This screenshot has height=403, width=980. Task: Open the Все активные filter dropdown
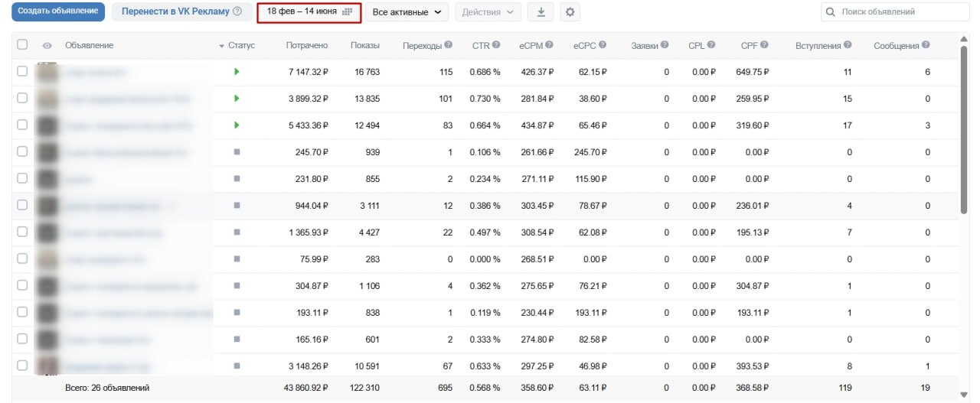coord(407,12)
